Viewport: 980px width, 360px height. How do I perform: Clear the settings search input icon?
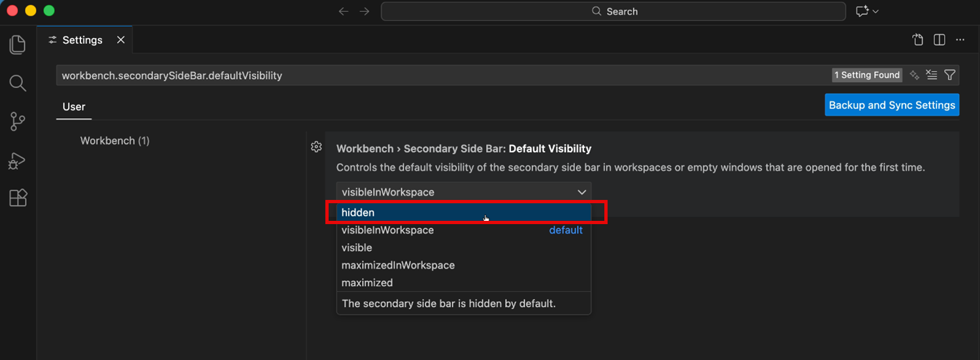coord(932,75)
